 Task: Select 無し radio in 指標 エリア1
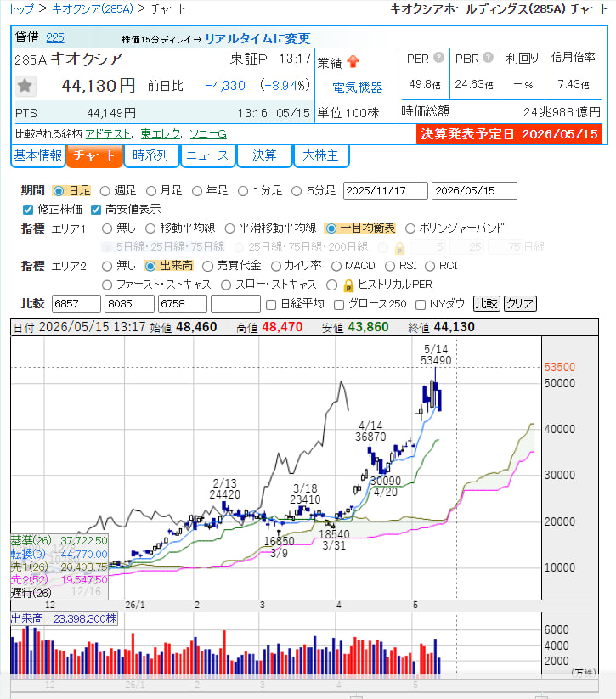(107, 228)
